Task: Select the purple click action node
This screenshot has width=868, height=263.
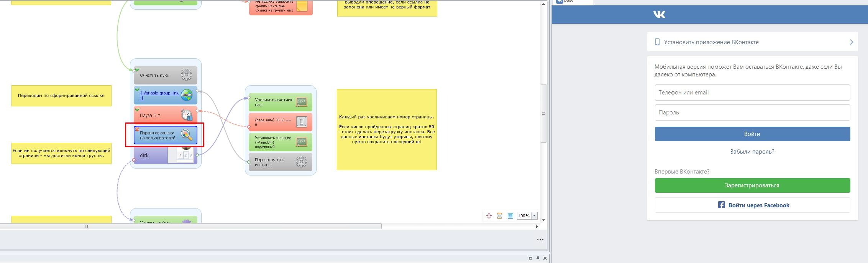Action: tap(166, 155)
